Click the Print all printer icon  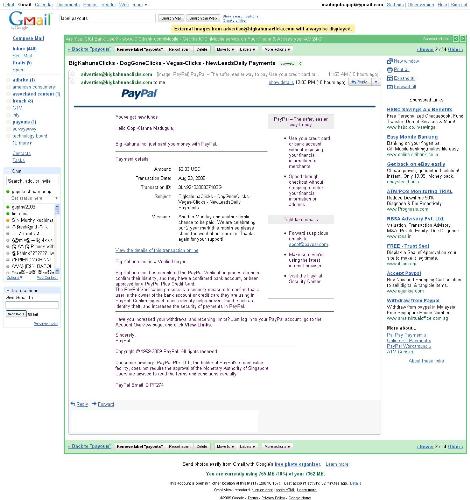pos(390,70)
